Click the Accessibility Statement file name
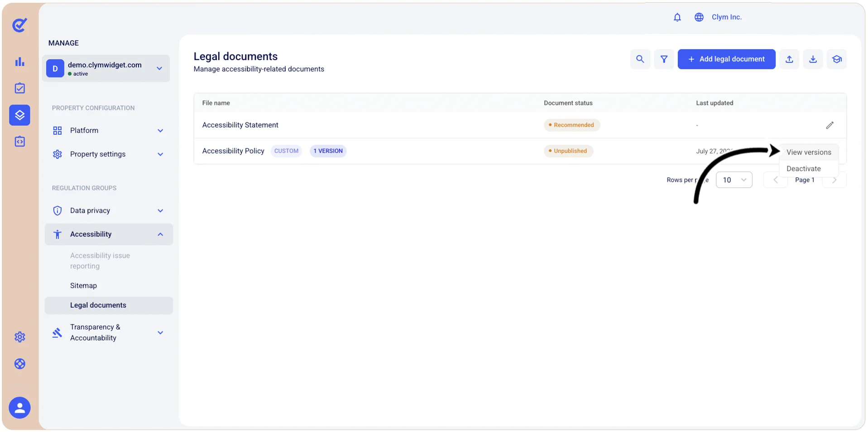 [240, 125]
